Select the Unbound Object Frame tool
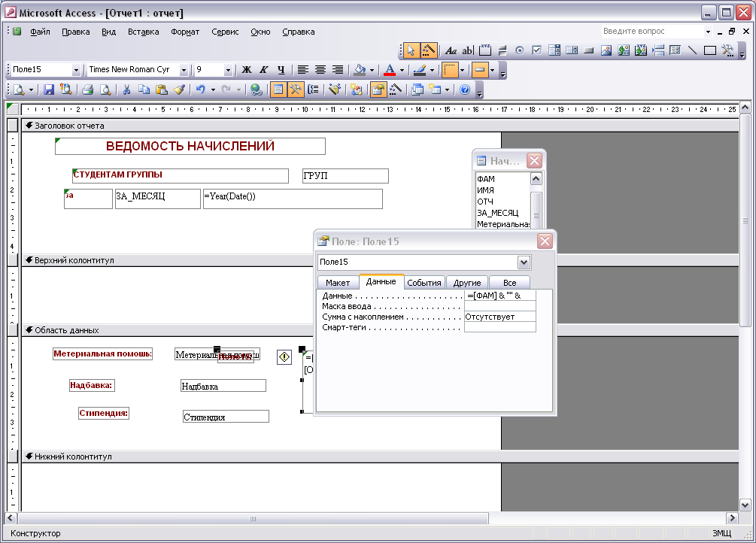This screenshot has height=543, width=756. tap(624, 50)
